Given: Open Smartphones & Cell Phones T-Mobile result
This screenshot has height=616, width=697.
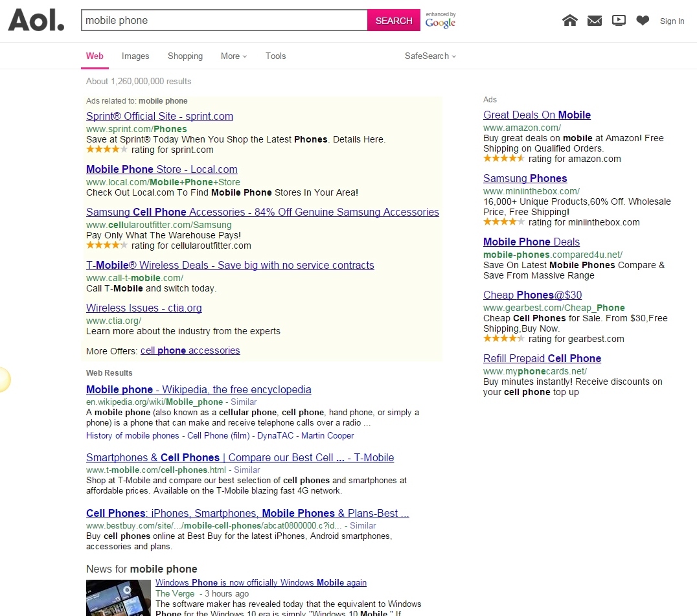Looking at the screenshot, I should coord(240,457).
